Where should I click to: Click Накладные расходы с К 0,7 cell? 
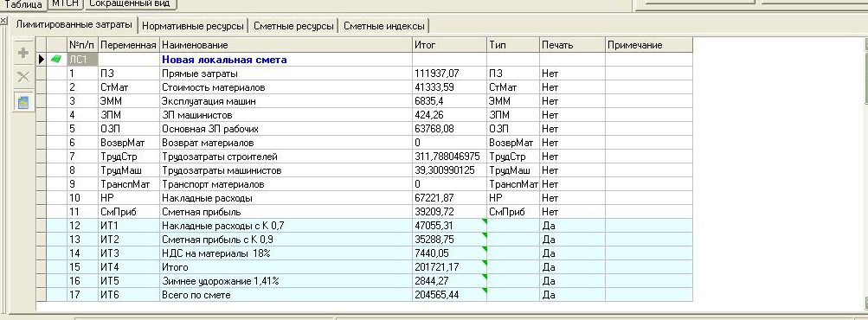[x=286, y=226]
